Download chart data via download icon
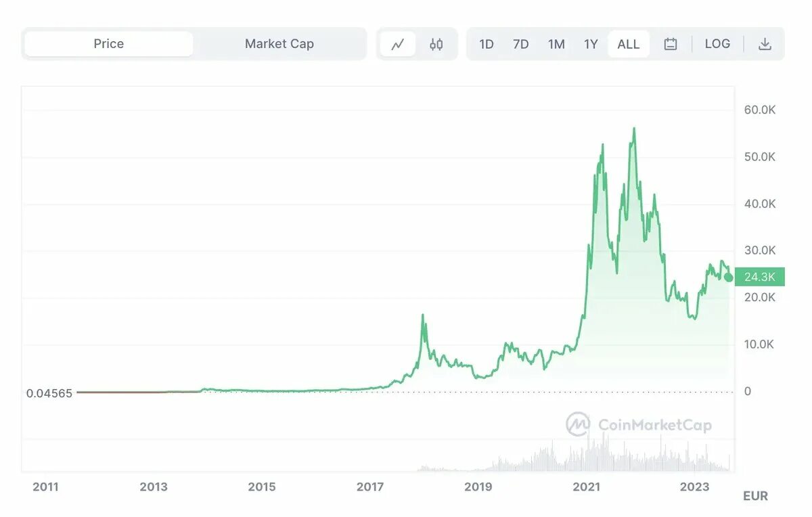This screenshot has height=517, width=812. click(x=765, y=44)
